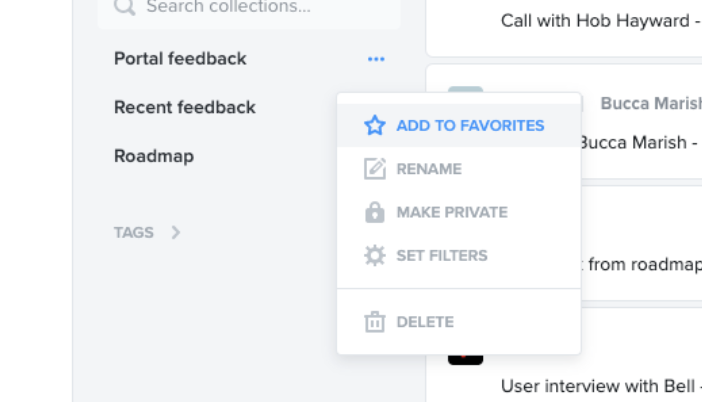Choose Rename from the context menu
Viewport: 702px width, 402px height.
[459, 169]
